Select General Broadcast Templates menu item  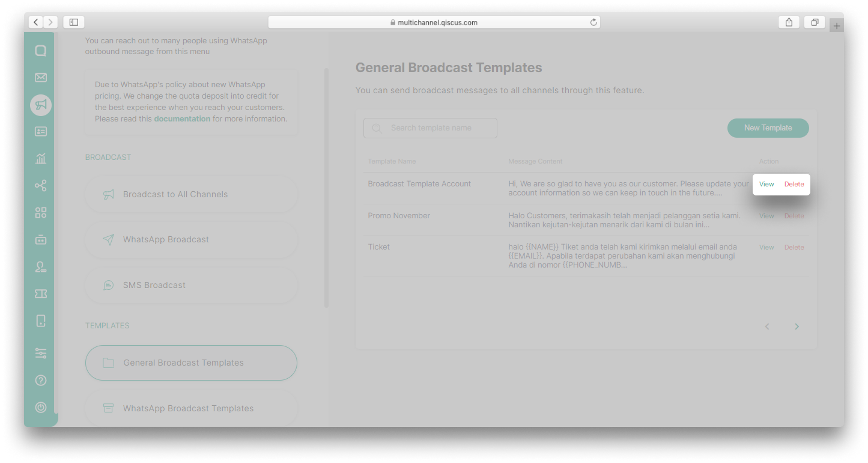tap(191, 363)
